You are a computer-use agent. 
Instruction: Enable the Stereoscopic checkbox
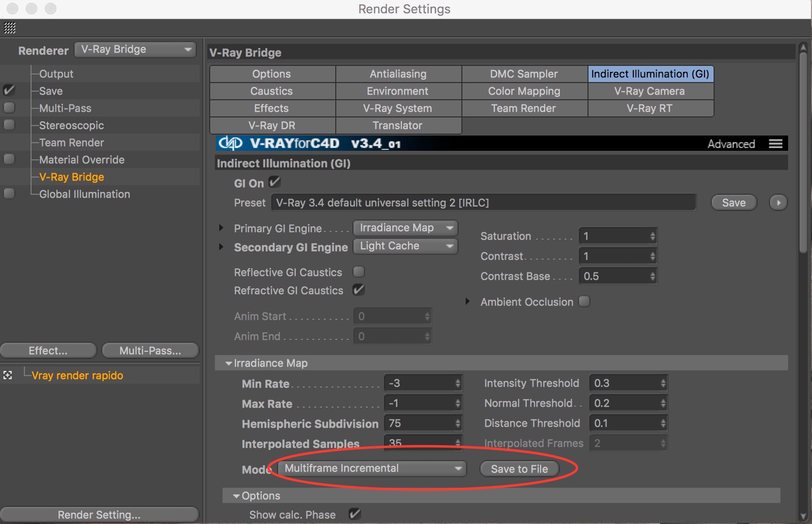point(9,125)
